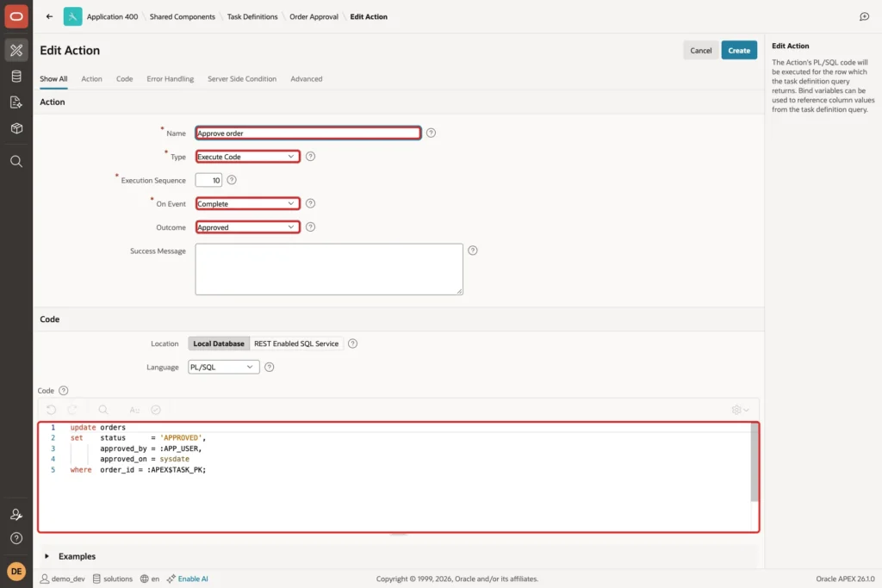The height and width of the screenshot is (588, 882).
Task: Click the code editor autocomplete icon
Action: click(x=134, y=410)
